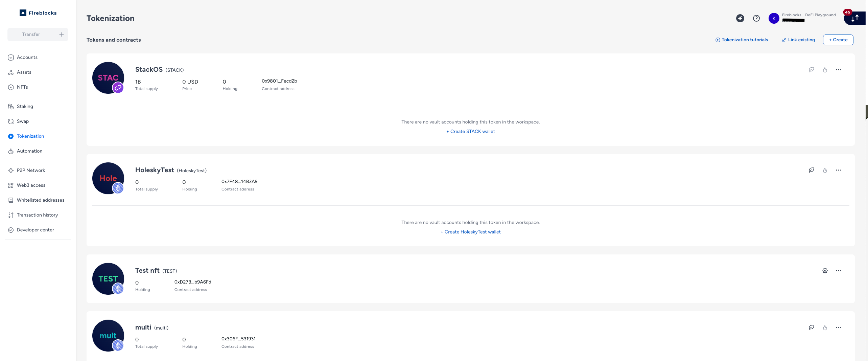
Task: Click StackOS contract address 0x9801...Fecd2b
Action: click(279, 81)
